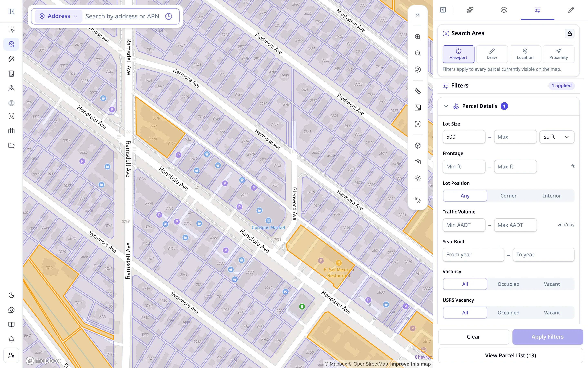Click the Improve this map link

[410, 364]
